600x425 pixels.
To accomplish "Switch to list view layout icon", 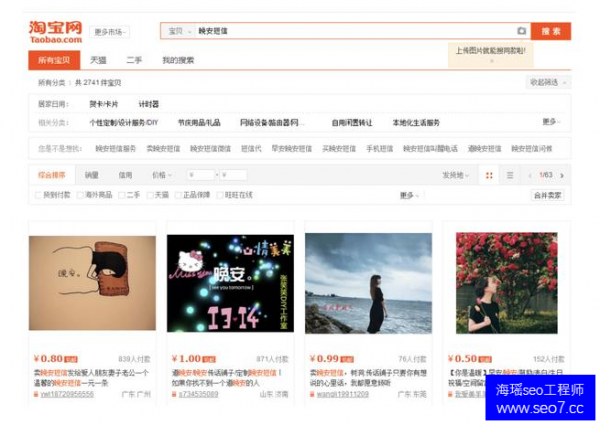I will (x=510, y=175).
